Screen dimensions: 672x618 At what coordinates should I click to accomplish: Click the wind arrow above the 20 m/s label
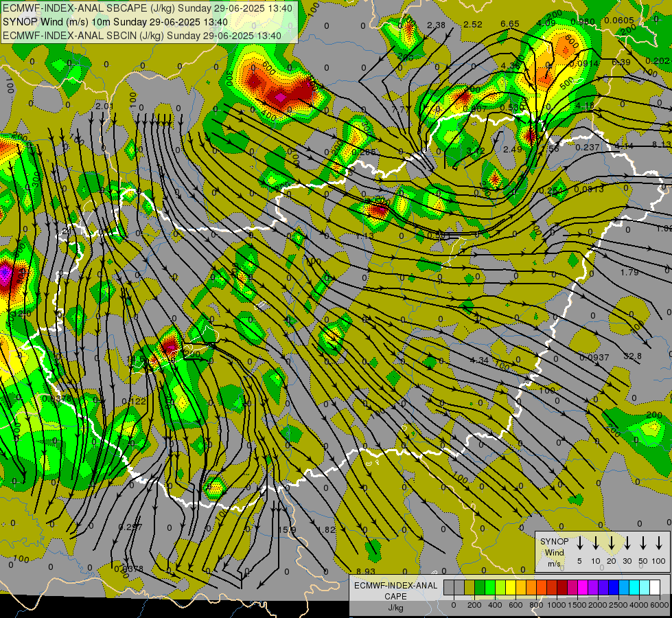612,543
